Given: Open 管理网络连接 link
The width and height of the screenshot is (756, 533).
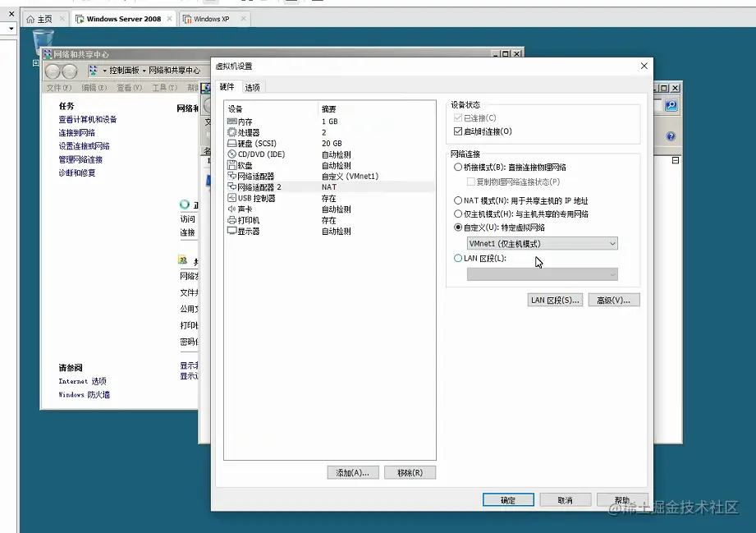Looking at the screenshot, I should 80,159.
